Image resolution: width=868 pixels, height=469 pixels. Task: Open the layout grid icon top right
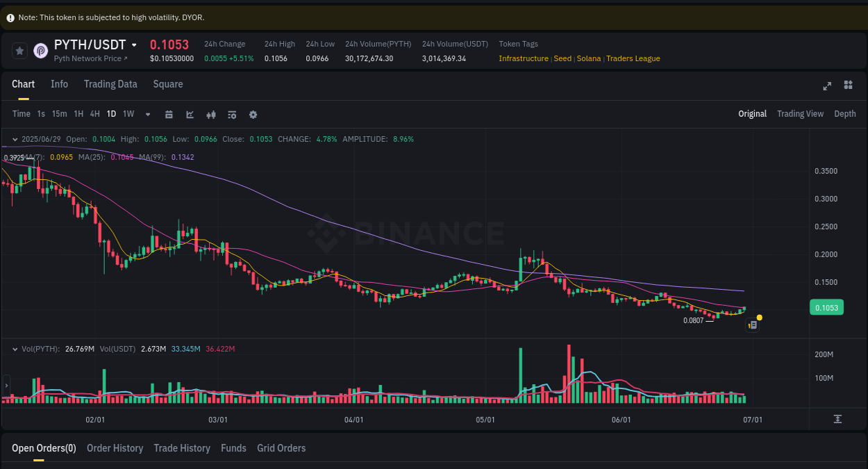tap(848, 85)
